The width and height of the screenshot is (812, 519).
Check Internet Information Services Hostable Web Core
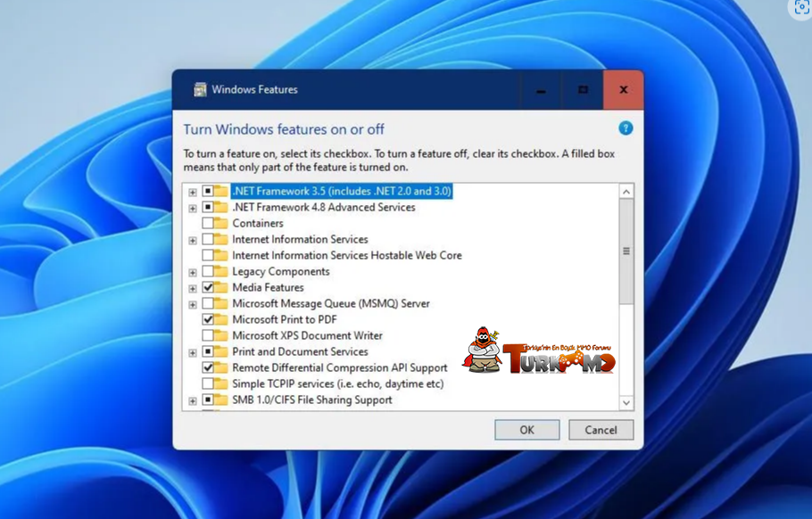[208, 255]
